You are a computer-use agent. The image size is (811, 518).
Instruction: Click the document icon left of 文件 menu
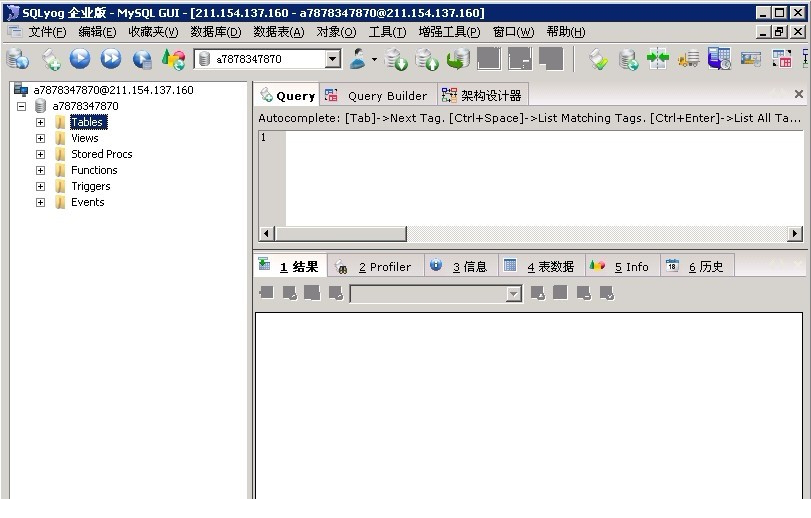click(15, 32)
